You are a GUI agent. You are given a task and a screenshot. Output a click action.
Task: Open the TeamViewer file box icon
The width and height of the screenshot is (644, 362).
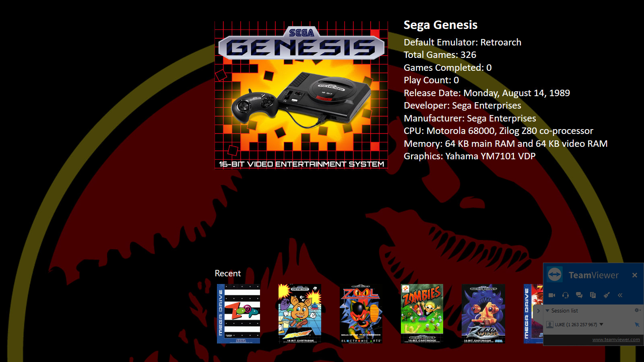[x=593, y=295]
